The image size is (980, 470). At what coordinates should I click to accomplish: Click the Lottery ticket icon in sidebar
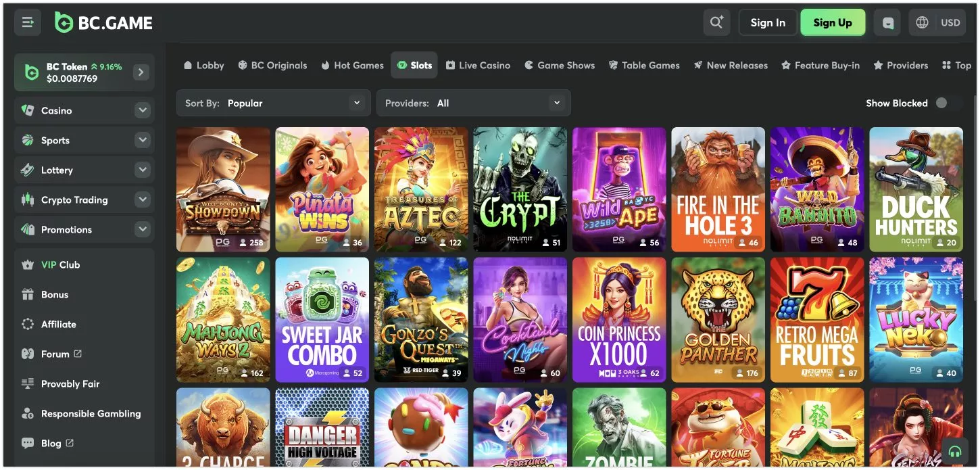(x=28, y=170)
